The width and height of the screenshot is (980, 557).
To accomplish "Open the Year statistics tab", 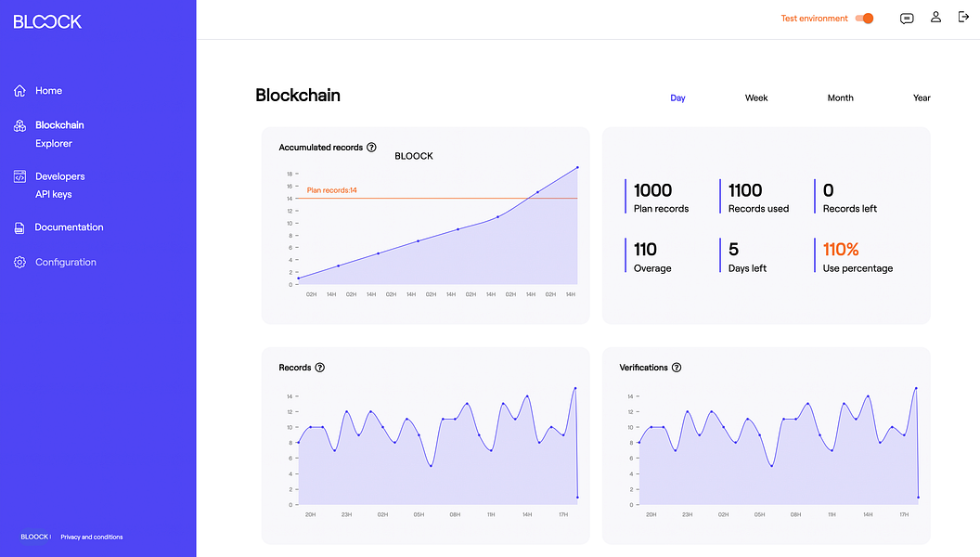I will (922, 97).
